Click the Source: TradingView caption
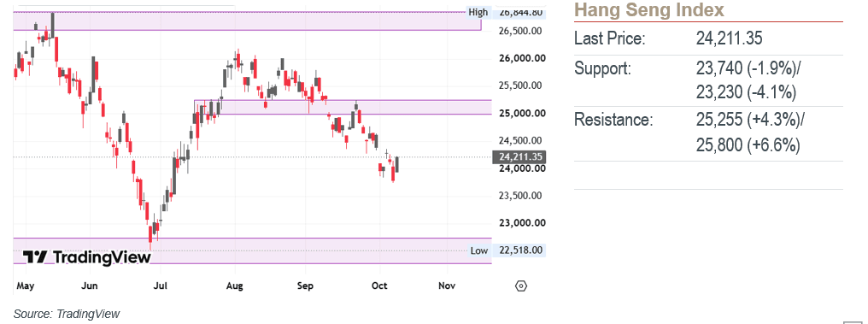Image resolution: width=868 pixels, height=324 pixels. [x=67, y=314]
